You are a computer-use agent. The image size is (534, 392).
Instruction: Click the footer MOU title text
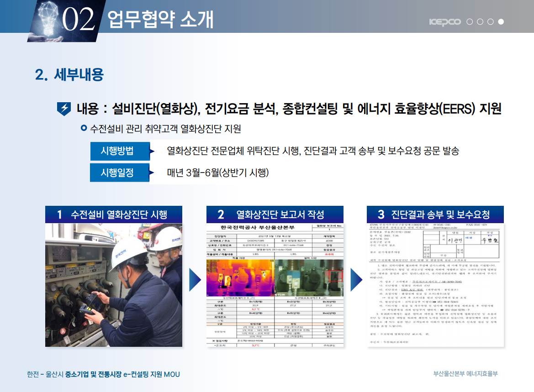pyautogui.click(x=103, y=374)
